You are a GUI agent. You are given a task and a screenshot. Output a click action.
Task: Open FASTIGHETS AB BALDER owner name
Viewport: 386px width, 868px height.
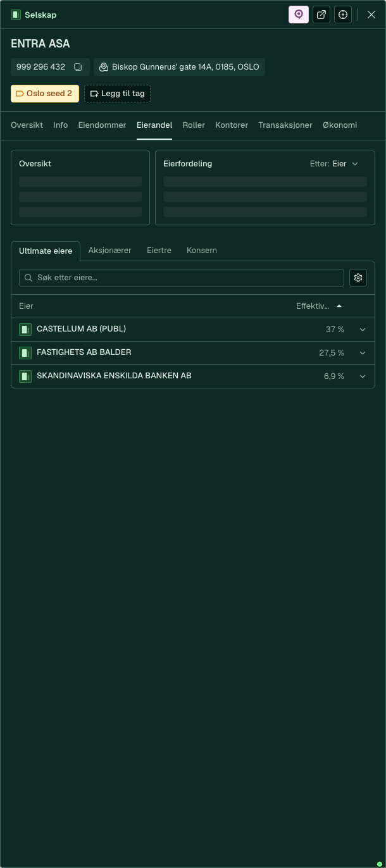pos(84,352)
